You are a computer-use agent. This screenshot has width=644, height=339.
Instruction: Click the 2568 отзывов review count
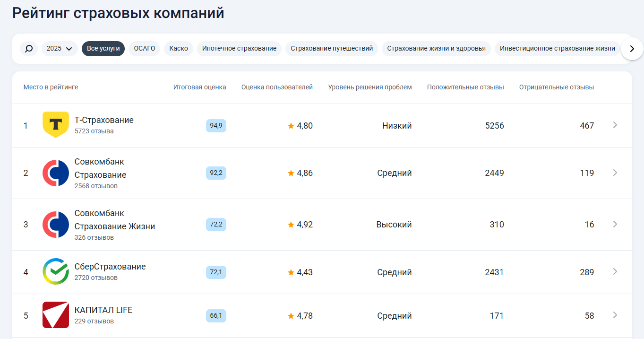click(x=96, y=186)
